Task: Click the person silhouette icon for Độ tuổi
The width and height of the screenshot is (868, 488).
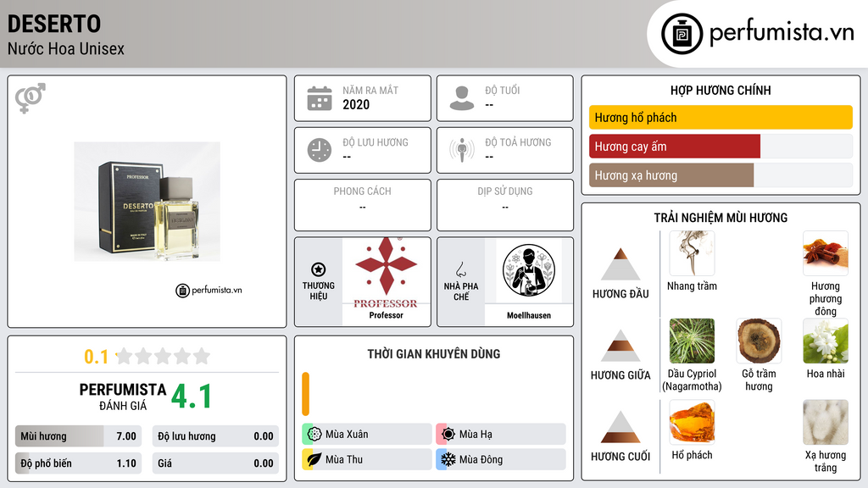Action: pos(462,98)
